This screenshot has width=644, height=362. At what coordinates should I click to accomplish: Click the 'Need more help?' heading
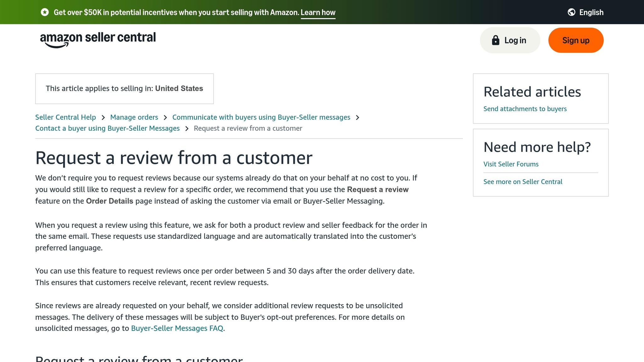coord(537,147)
